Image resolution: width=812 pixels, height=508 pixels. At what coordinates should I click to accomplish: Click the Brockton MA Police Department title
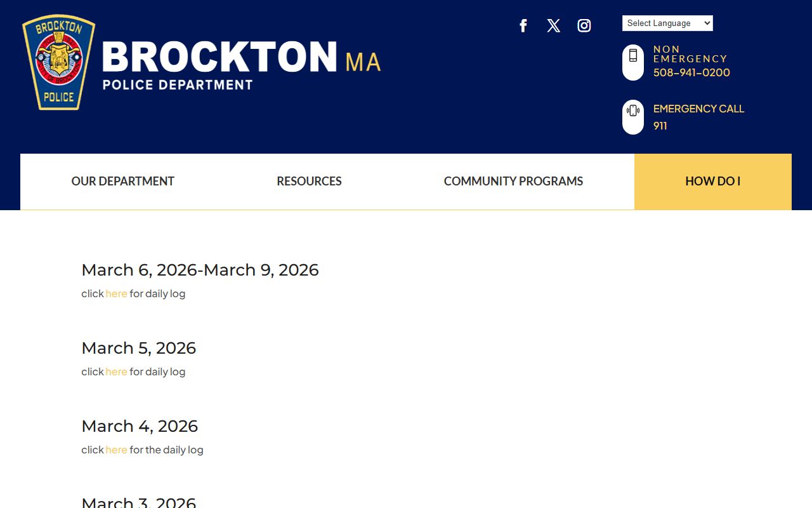241,65
